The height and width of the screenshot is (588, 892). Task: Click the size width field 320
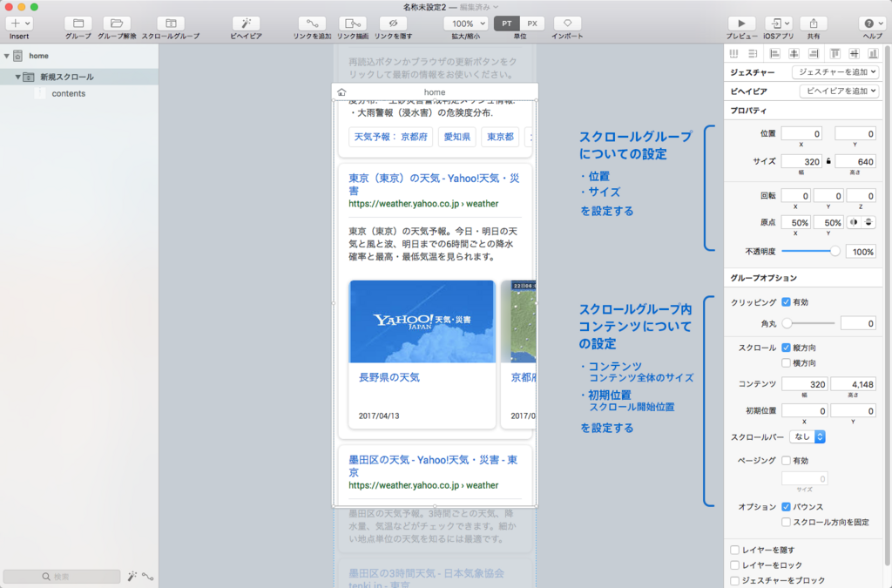(801, 161)
